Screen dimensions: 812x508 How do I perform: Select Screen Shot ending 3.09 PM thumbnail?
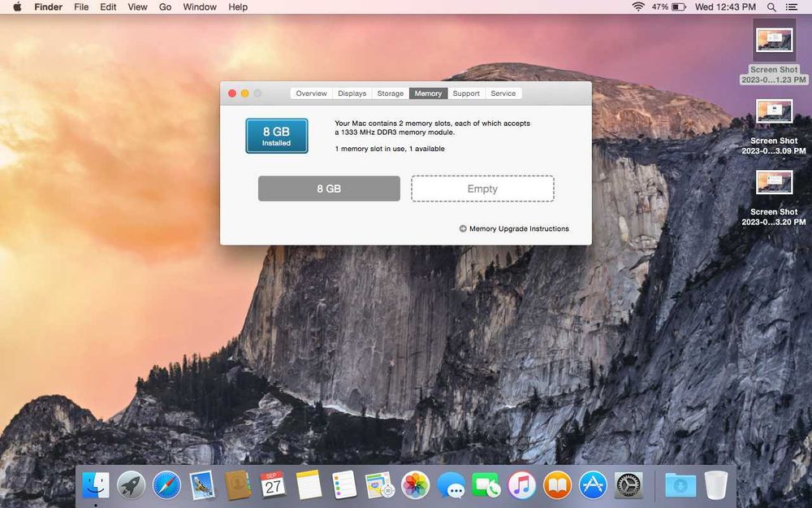[774, 111]
